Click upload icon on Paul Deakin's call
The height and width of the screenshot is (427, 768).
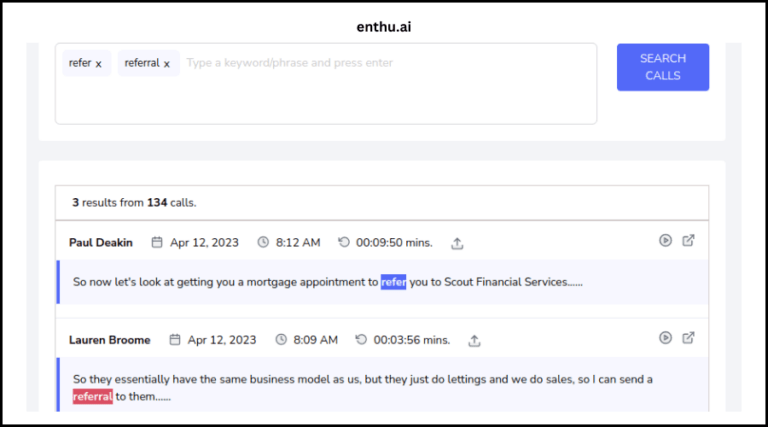457,243
